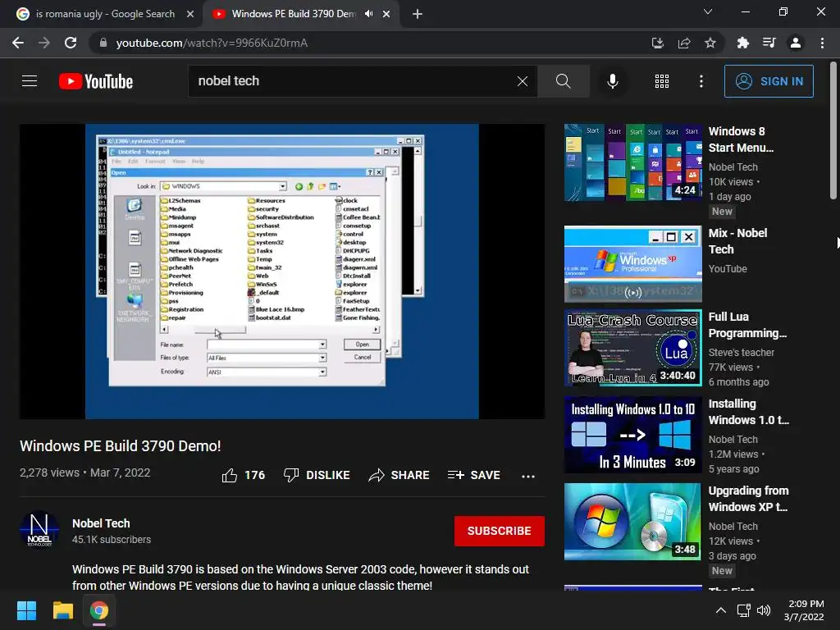Open Windows Start button
This screenshot has width=840, height=630.
(26, 610)
